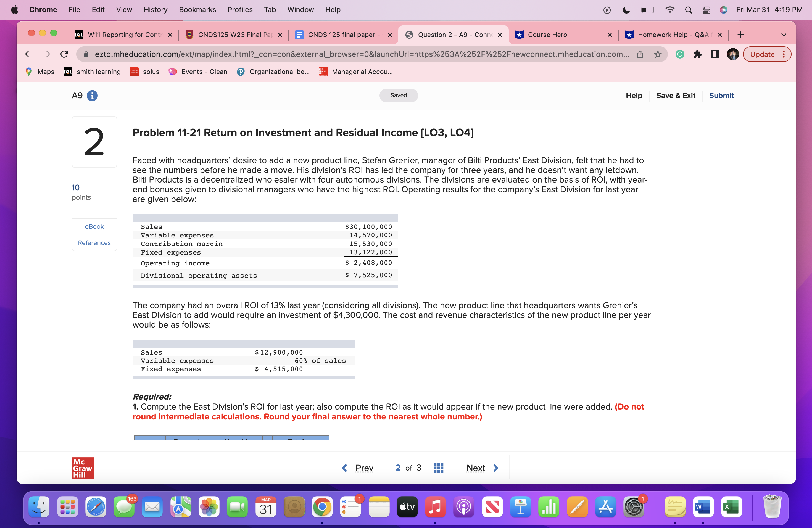Click the Chrome profile avatar icon
This screenshot has width=812, height=528.
click(x=732, y=54)
